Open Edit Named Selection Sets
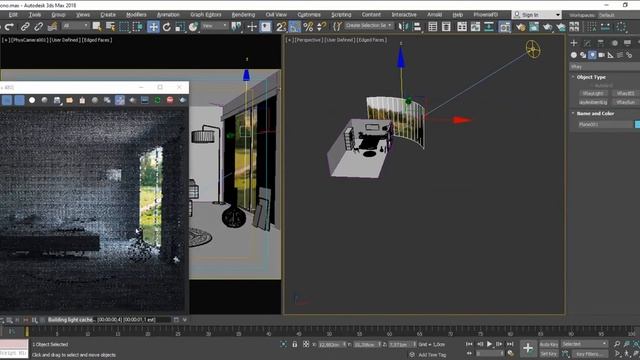The image size is (640, 360). [337, 27]
